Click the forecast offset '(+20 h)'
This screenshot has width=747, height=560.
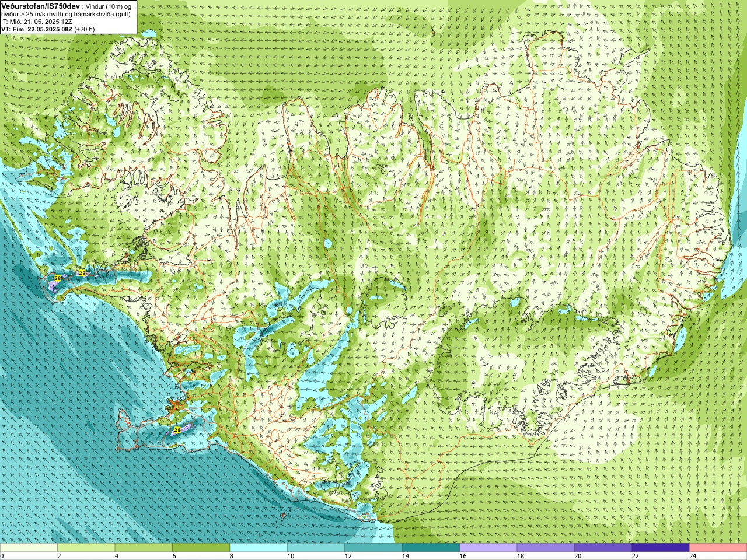85,29
